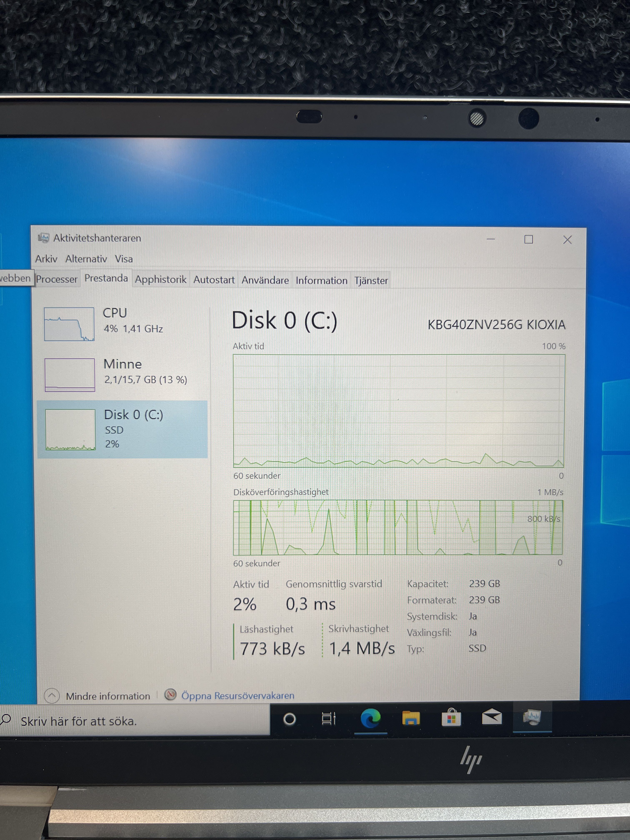Image resolution: width=630 pixels, height=840 pixels.
Task: Click the Resource Monitor icon
Action: [x=170, y=695]
